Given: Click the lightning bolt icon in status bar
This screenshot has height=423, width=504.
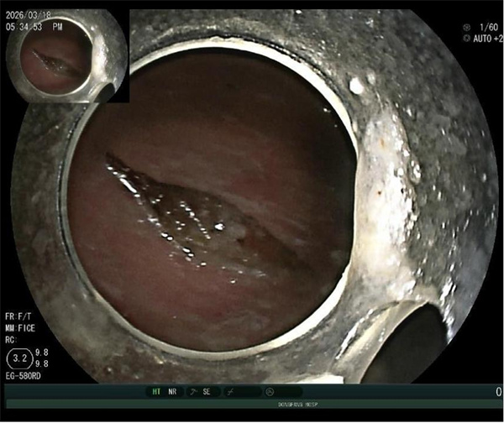Looking at the screenshot, I should point(232,392).
